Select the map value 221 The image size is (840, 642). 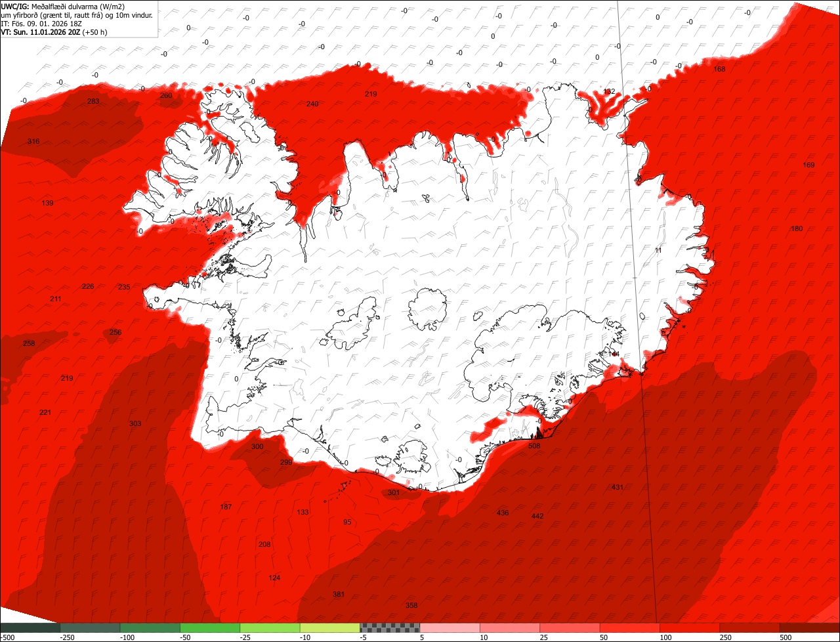coord(45,412)
